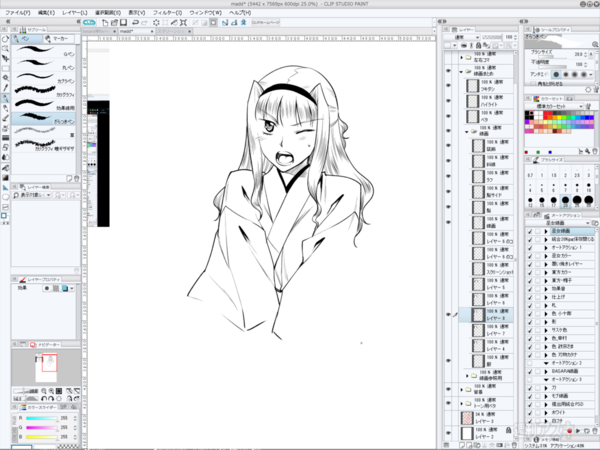Viewport: 600px width, 450px height.
Task: Select the Balloon ellipse tool
Action: (x=5, y=197)
